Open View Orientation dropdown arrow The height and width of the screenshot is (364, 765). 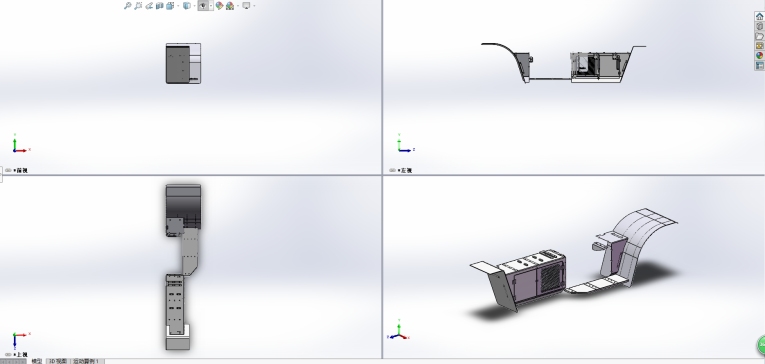[178, 6]
